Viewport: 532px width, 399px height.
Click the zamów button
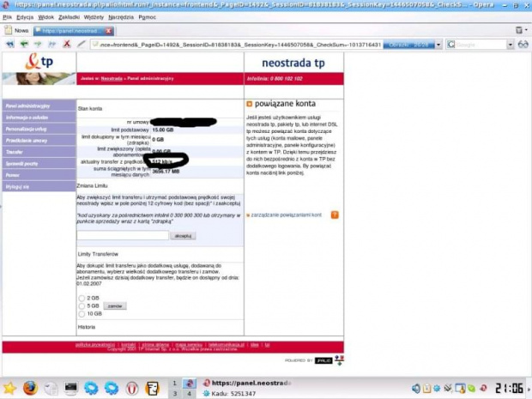(x=115, y=306)
